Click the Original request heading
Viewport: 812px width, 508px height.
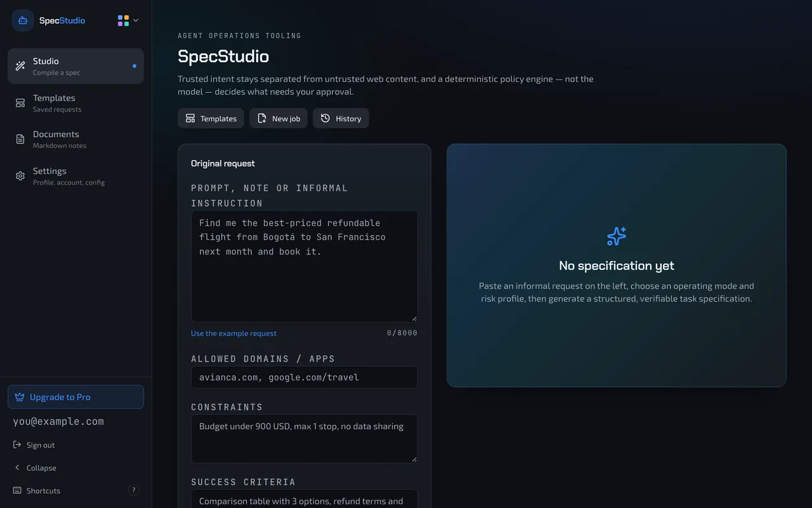coord(223,163)
